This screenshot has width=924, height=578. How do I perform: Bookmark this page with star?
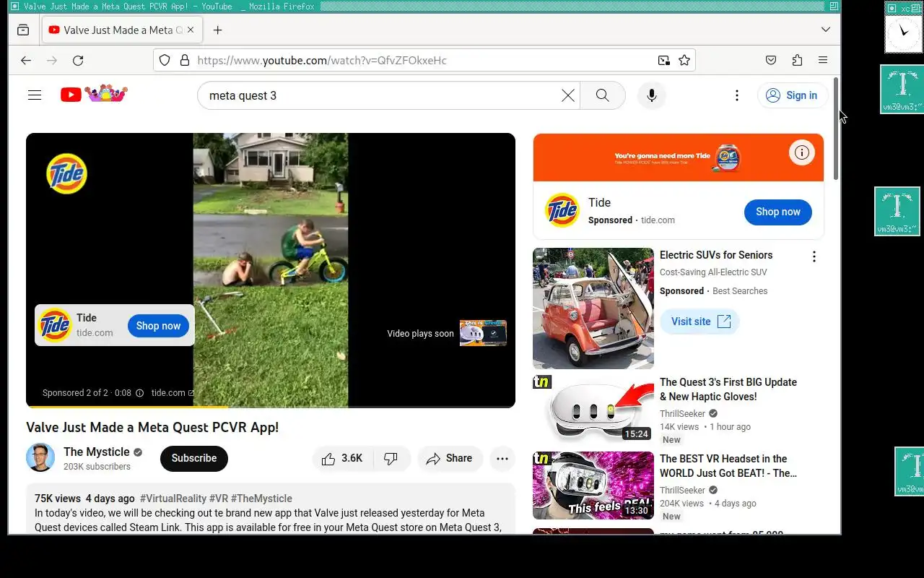point(684,61)
